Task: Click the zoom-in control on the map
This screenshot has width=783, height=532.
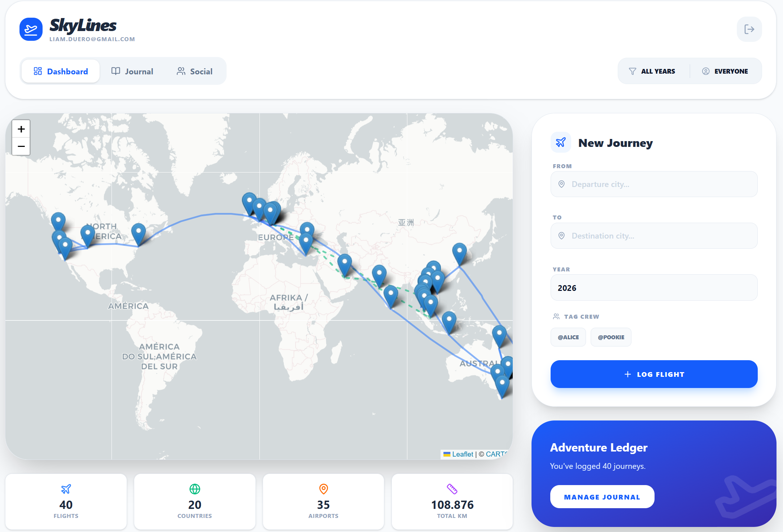Action: click(x=21, y=128)
